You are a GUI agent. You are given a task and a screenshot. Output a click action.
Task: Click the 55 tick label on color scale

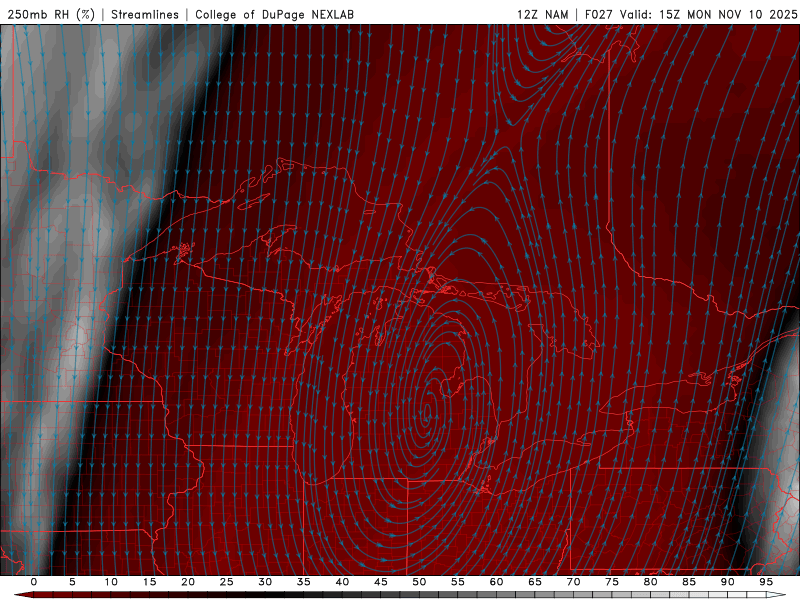(x=458, y=582)
